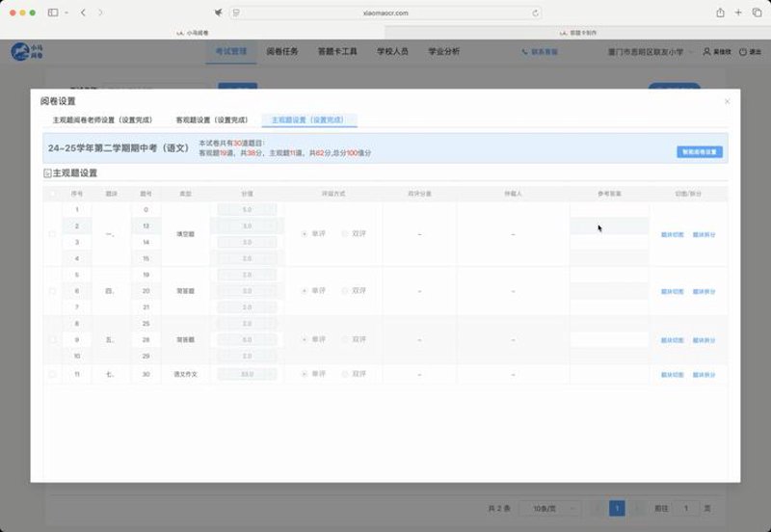Open the 10条/页 page size dropdown
This screenshot has height=532, width=771.
coord(550,509)
